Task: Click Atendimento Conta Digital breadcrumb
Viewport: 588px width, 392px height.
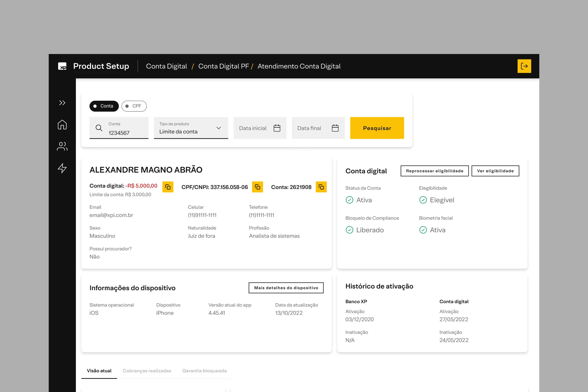Action: click(299, 66)
